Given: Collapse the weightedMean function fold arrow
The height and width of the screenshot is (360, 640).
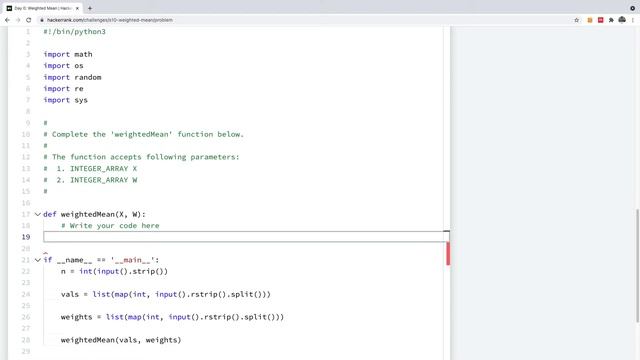Looking at the screenshot, I should pyautogui.click(x=38, y=214).
